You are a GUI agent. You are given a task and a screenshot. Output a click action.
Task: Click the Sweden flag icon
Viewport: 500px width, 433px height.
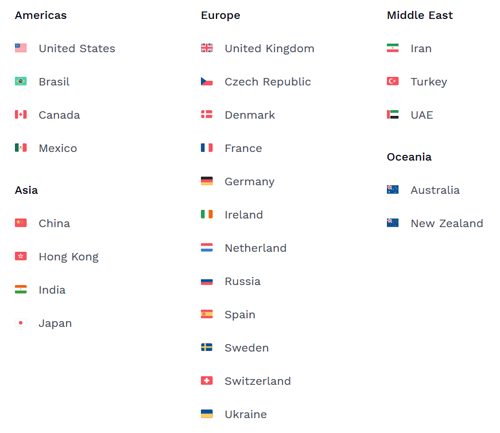pyautogui.click(x=207, y=347)
